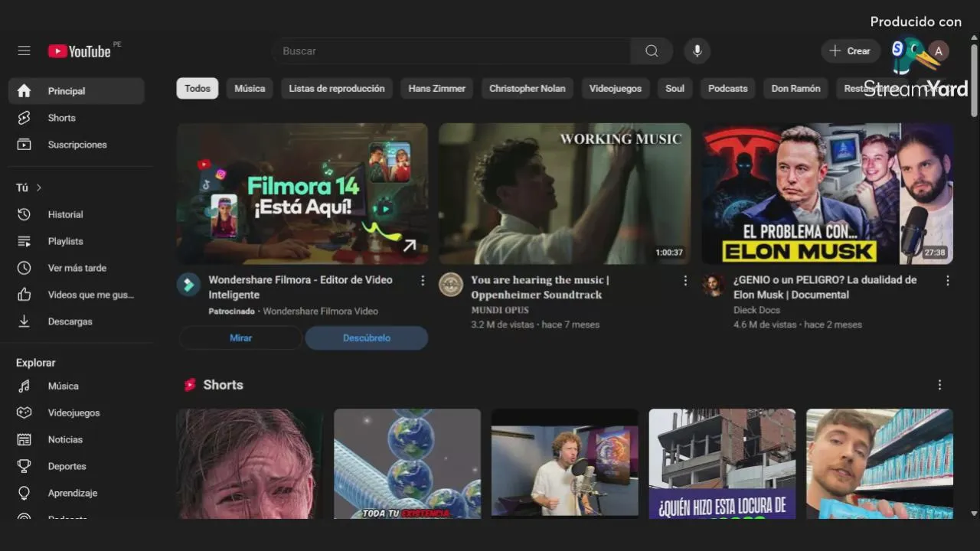Viewport: 980px width, 551px height.
Task: Explore Música category in sidebar
Action: [x=76, y=386]
